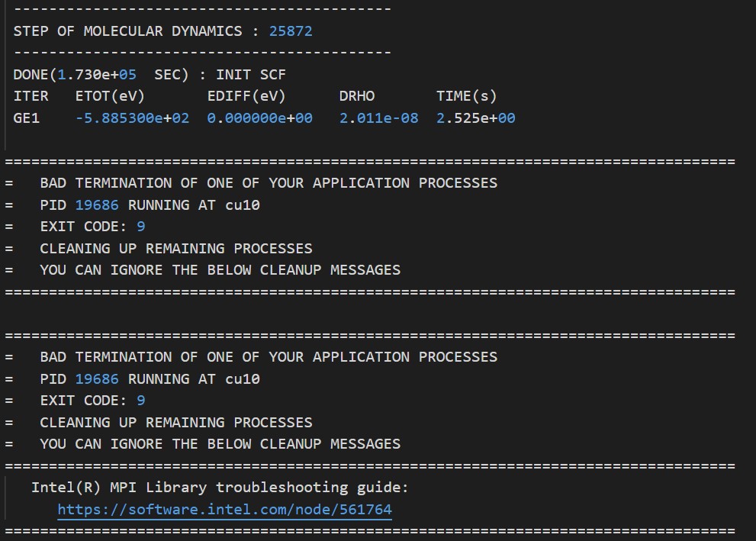
Task: Click the https://software.intel.com/node/561764 hyperlink
Action: (x=224, y=509)
